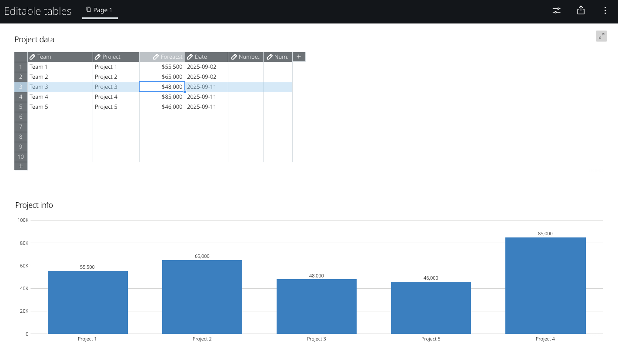Expand the Project data table to fullscreen
This screenshot has width=618, height=364.
[601, 36]
